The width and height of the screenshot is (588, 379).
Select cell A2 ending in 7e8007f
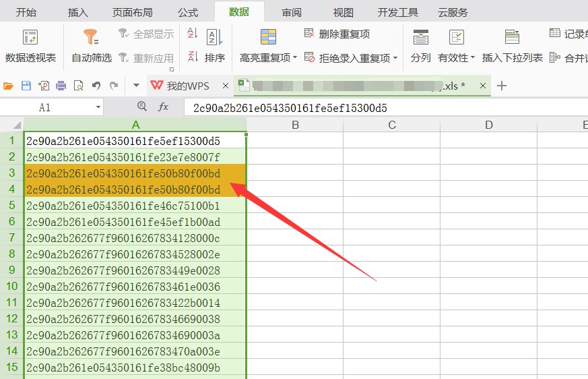tap(135, 156)
